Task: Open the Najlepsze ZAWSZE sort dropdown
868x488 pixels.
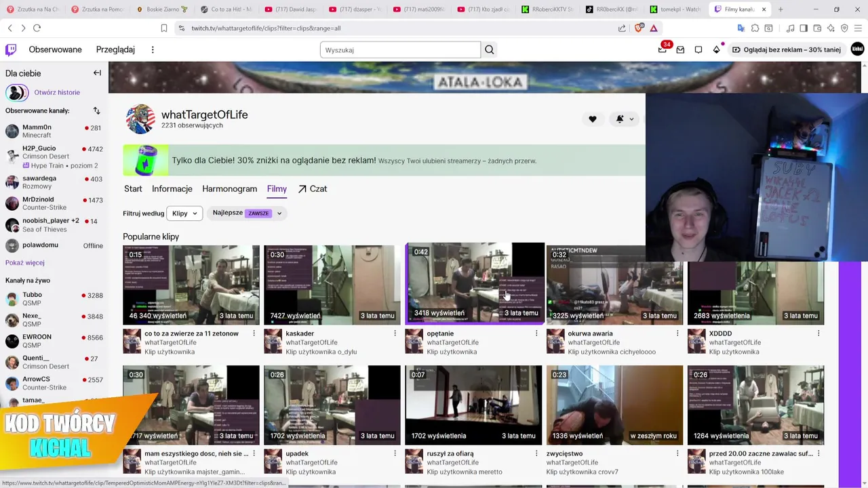Action: 245,213
